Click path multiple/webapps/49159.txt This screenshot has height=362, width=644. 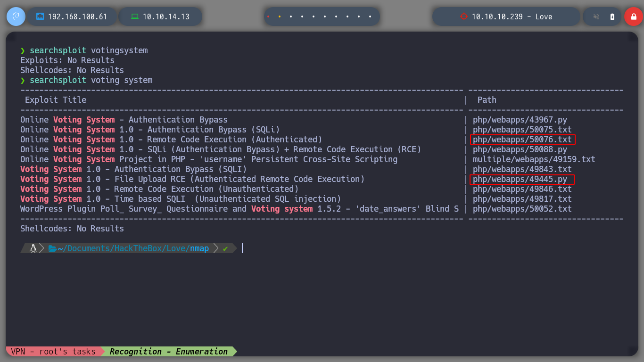coord(534,159)
